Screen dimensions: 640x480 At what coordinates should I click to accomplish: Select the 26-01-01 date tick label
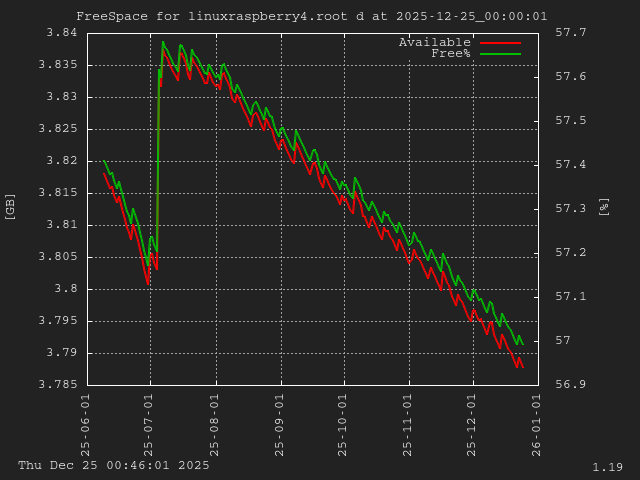[537, 415]
